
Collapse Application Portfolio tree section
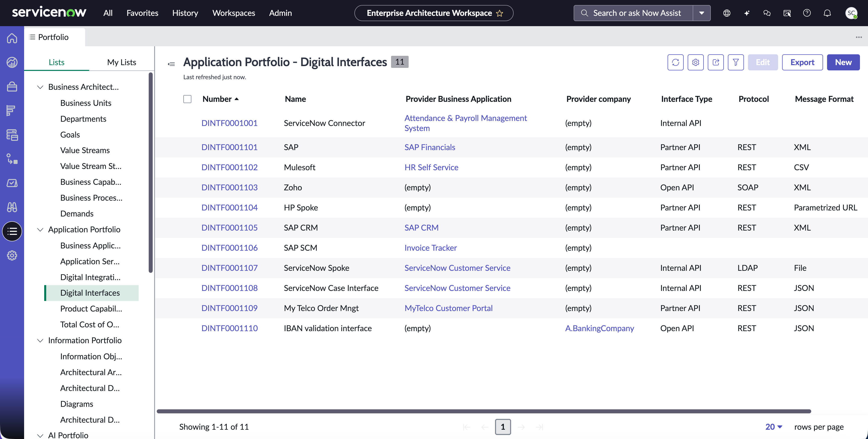(x=40, y=230)
